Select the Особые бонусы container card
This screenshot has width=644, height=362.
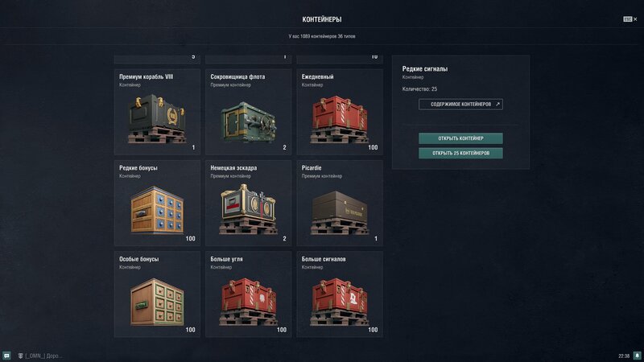(157, 294)
